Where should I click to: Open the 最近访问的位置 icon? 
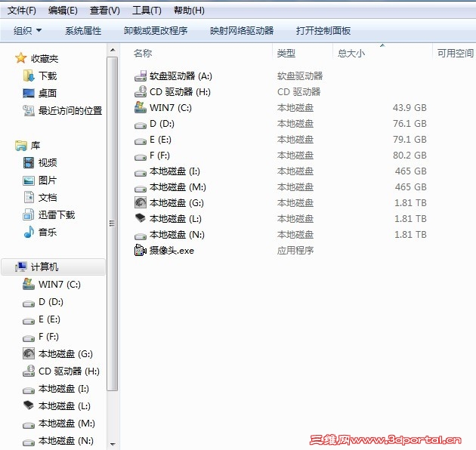[29, 110]
